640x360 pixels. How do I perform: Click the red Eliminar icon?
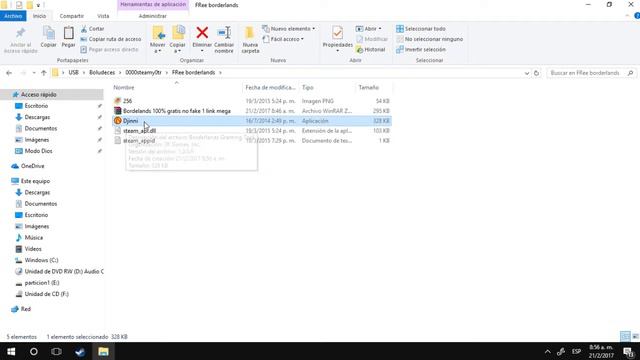(x=202, y=33)
